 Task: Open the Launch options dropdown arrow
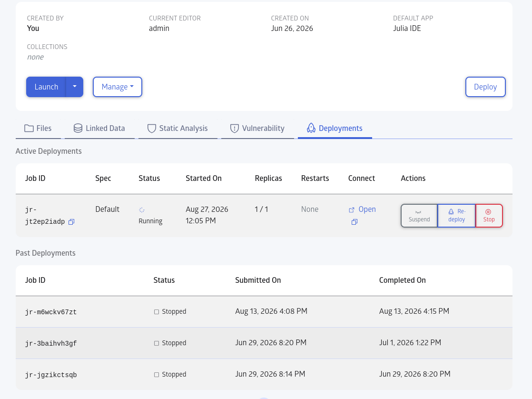(x=75, y=87)
